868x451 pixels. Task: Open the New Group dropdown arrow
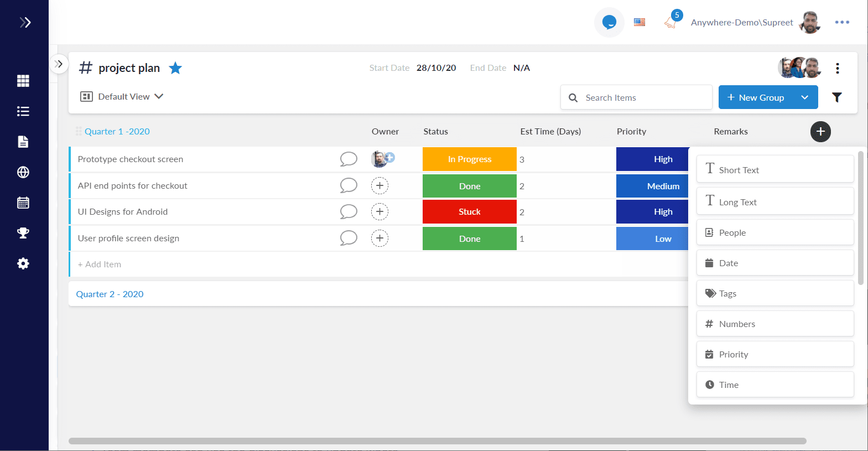(805, 97)
